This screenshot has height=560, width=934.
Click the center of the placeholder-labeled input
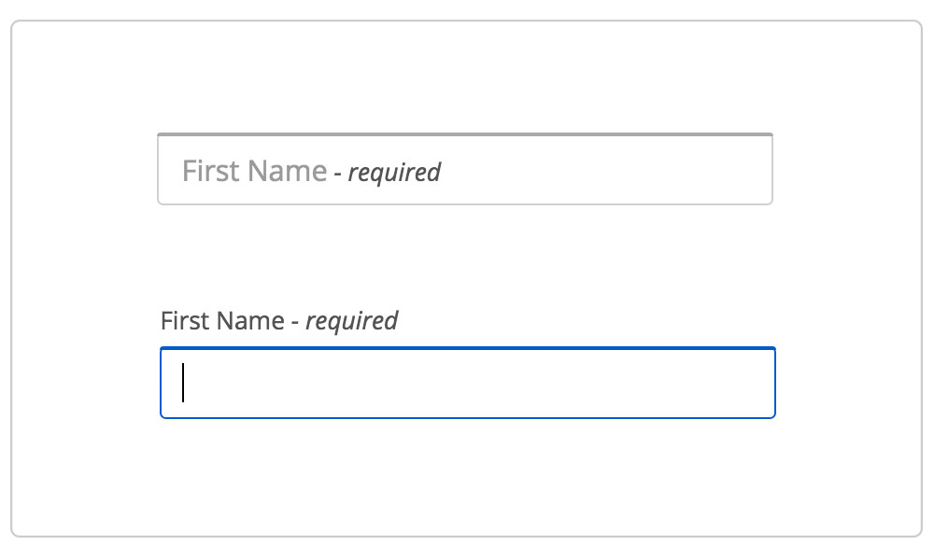pyautogui.click(x=465, y=169)
